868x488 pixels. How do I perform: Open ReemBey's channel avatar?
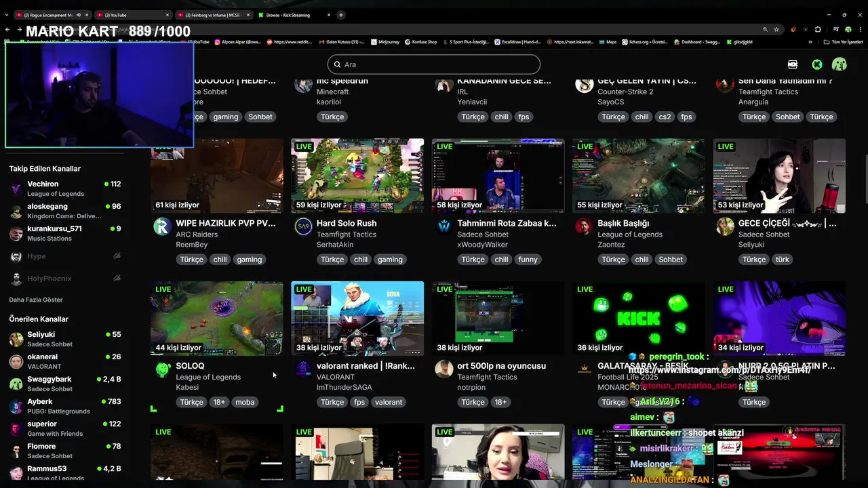[162, 226]
